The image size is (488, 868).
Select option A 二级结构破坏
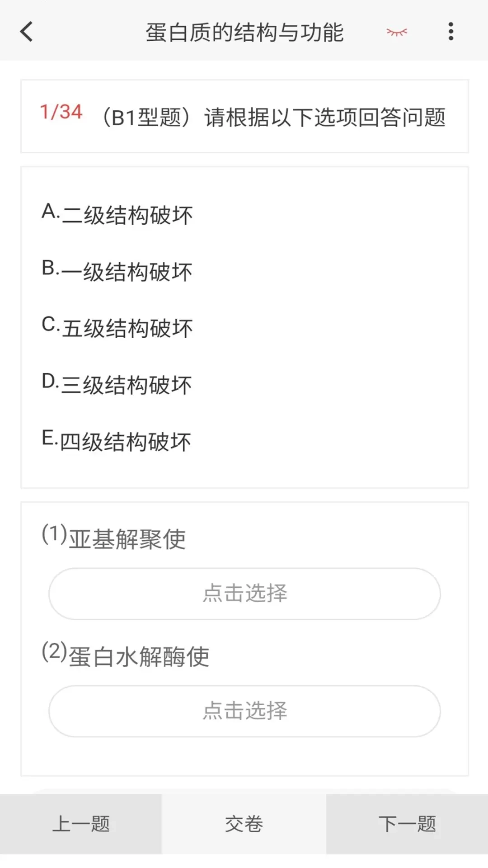click(117, 214)
